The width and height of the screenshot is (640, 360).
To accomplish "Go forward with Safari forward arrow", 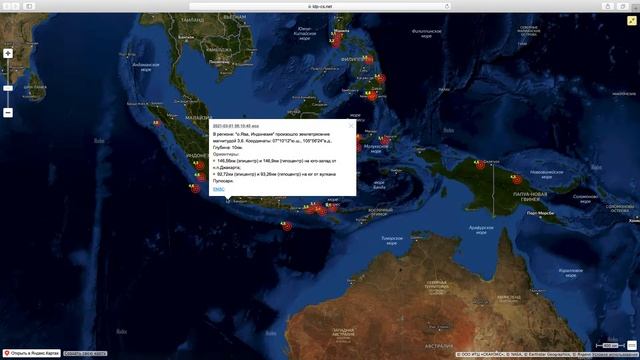I will tap(15, 6).
